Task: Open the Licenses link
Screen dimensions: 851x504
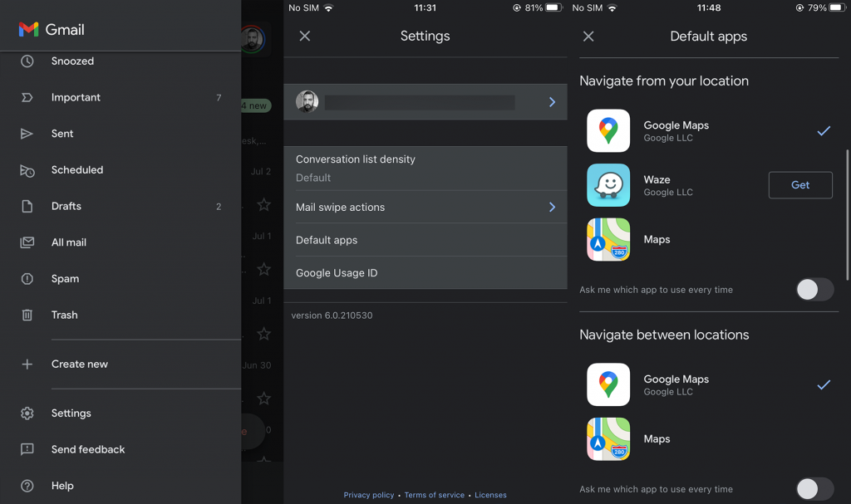Action: pos(490,495)
